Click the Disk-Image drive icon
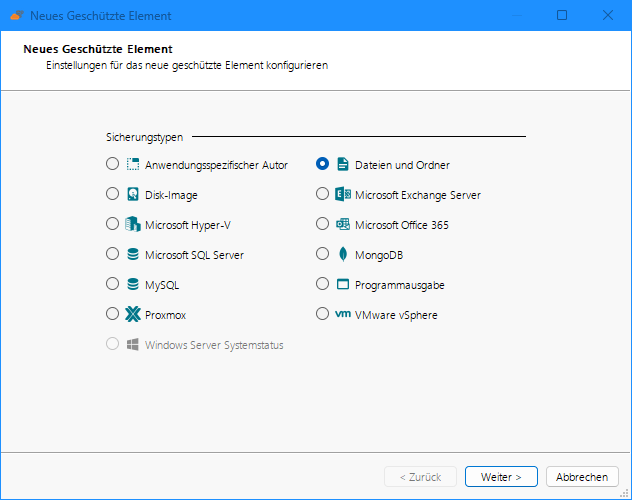632x500 pixels. (133, 194)
